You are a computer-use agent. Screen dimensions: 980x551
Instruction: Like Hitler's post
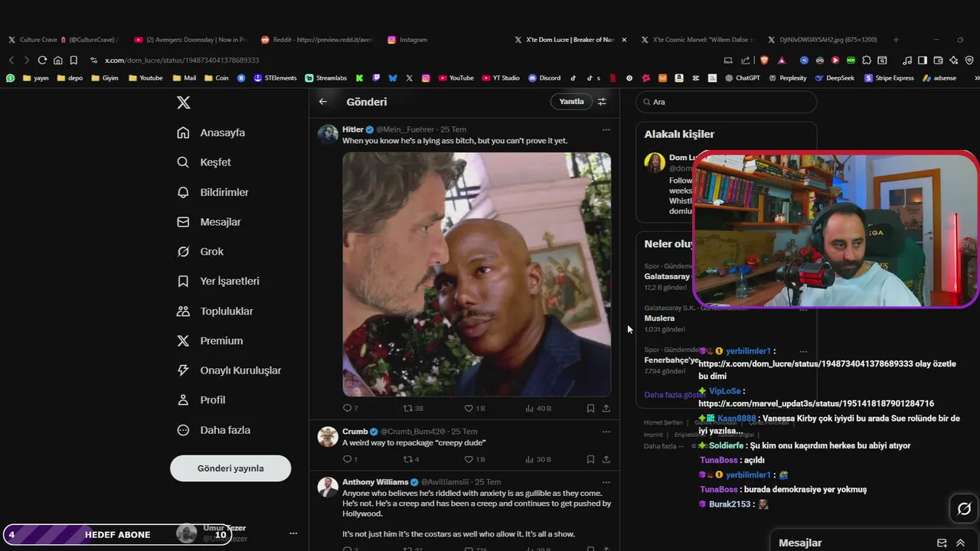(475, 409)
